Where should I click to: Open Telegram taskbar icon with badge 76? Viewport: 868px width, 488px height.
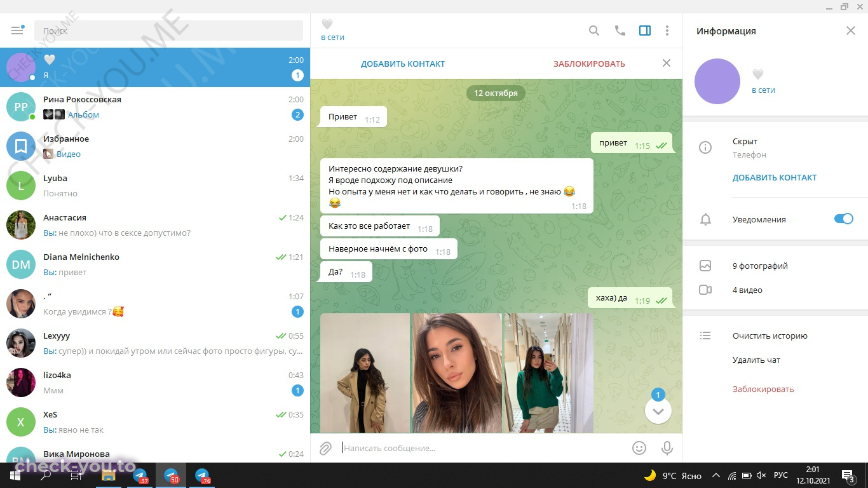(x=202, y=475)
